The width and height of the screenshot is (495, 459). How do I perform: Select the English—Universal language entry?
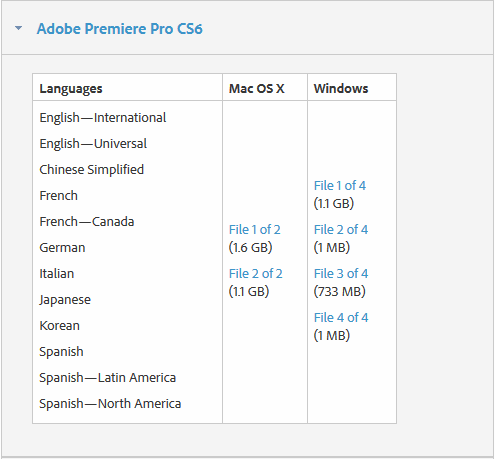93,144
